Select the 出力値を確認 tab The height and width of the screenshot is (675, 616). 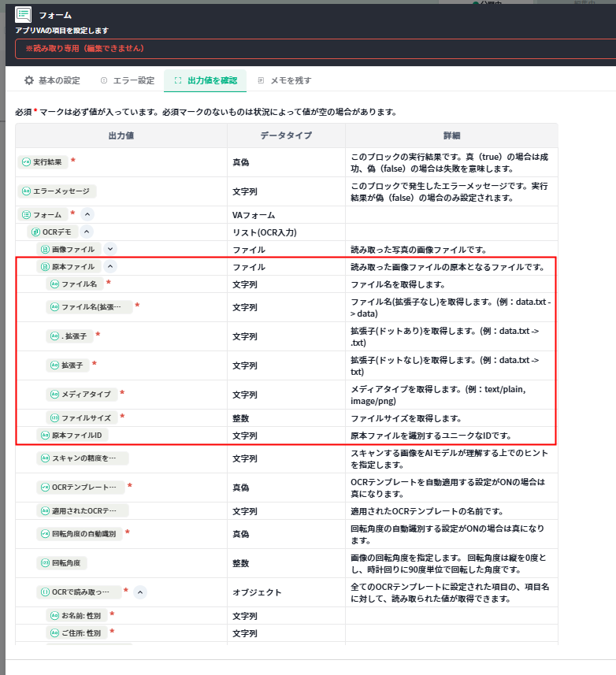tap(204, 80)
